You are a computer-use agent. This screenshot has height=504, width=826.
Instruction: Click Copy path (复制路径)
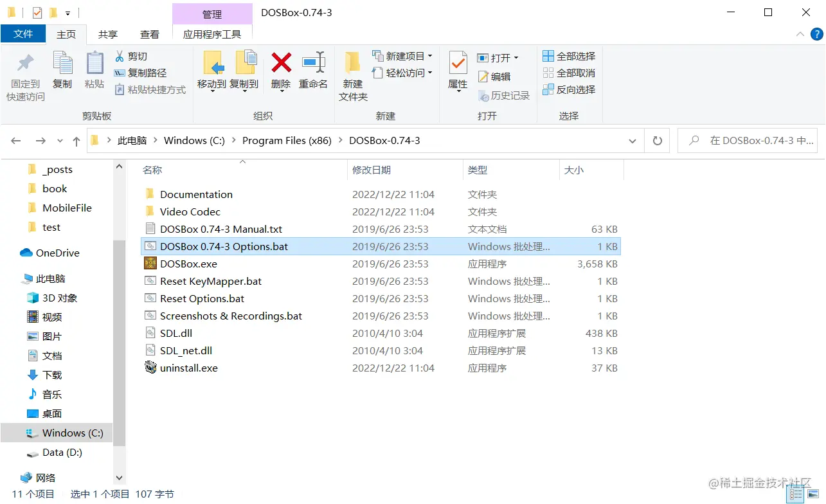click(140, 73)
